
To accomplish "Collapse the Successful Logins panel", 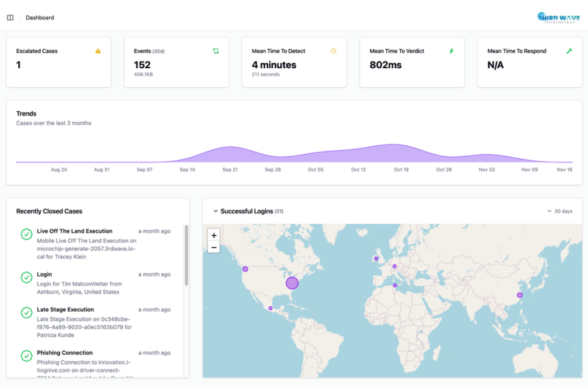I will coord(215,211).
